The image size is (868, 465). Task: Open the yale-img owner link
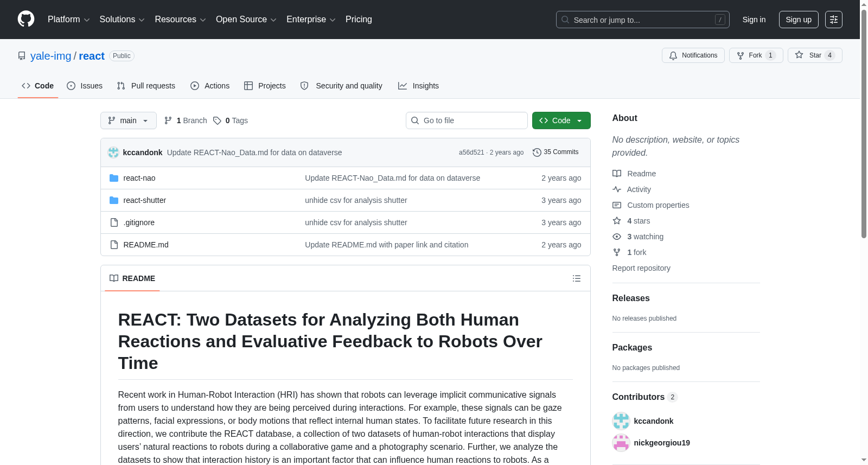tap(51, 56)
